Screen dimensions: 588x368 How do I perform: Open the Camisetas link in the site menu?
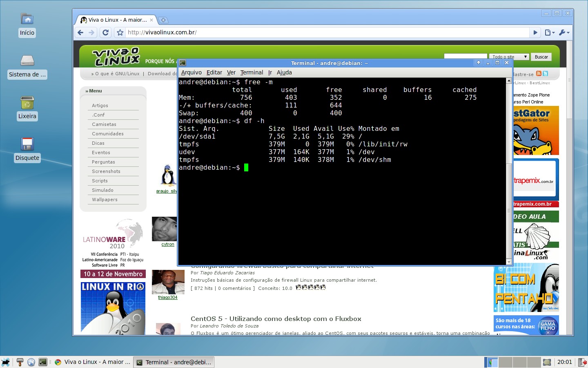(x=104, y=124)
